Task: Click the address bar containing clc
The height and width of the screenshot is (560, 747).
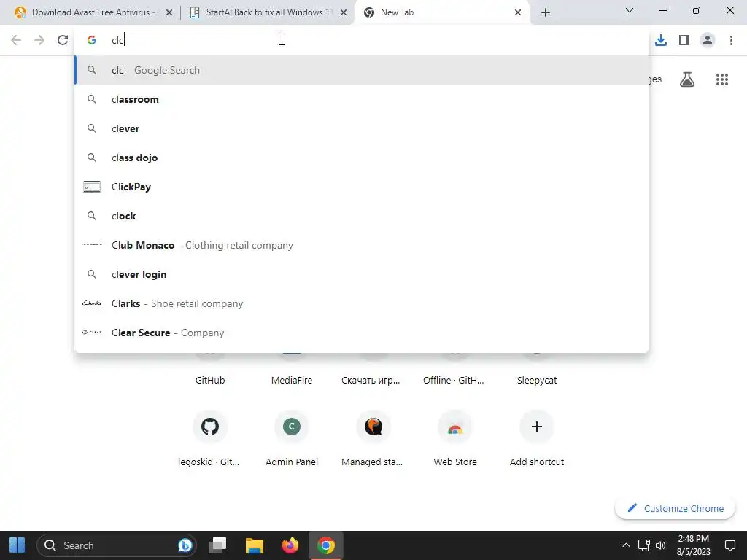Action: 362,40
